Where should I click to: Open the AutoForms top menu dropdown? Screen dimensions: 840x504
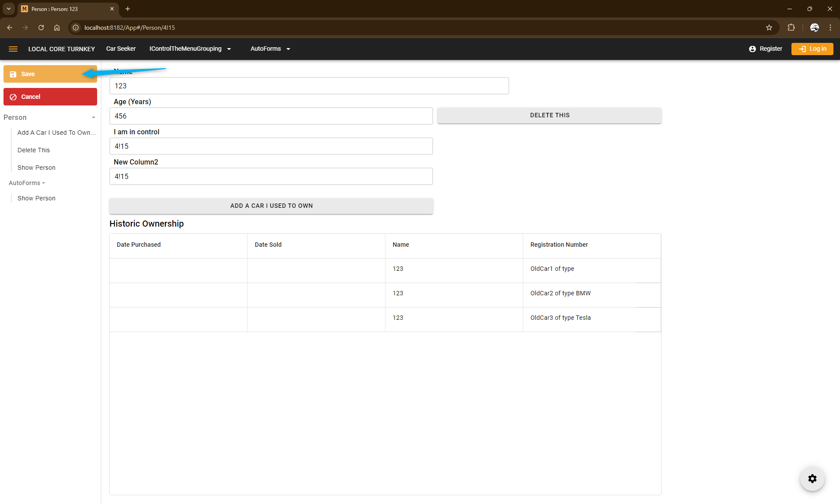pos(270,49)
